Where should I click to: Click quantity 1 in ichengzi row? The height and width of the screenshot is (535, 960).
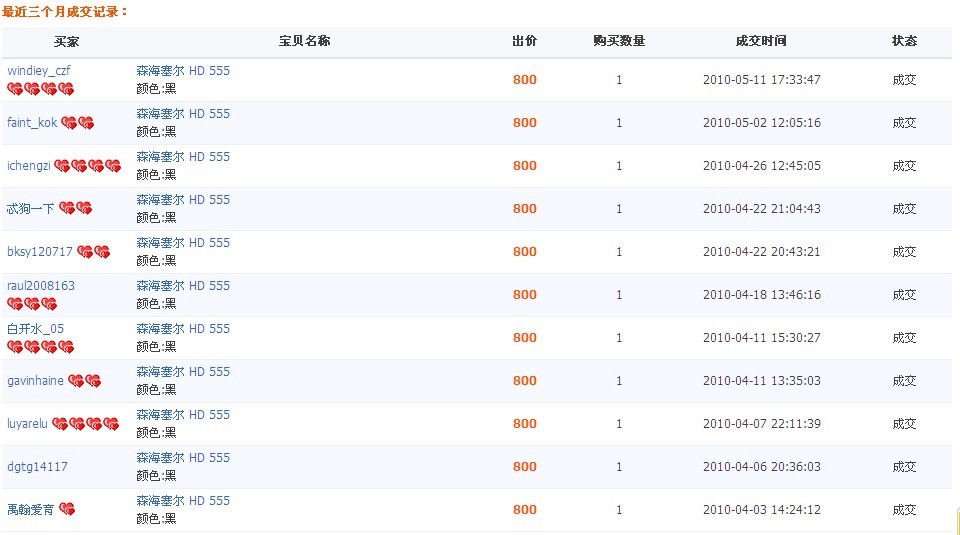click(x=619, y=166)
